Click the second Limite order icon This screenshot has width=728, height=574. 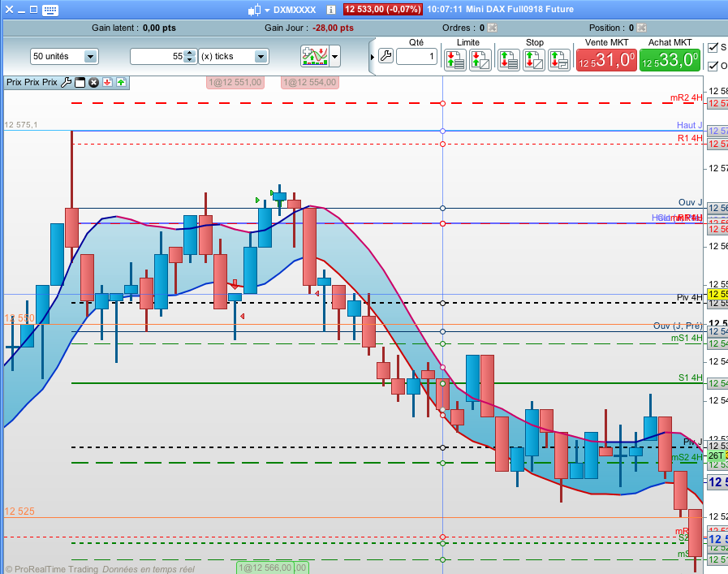point(480,60)
